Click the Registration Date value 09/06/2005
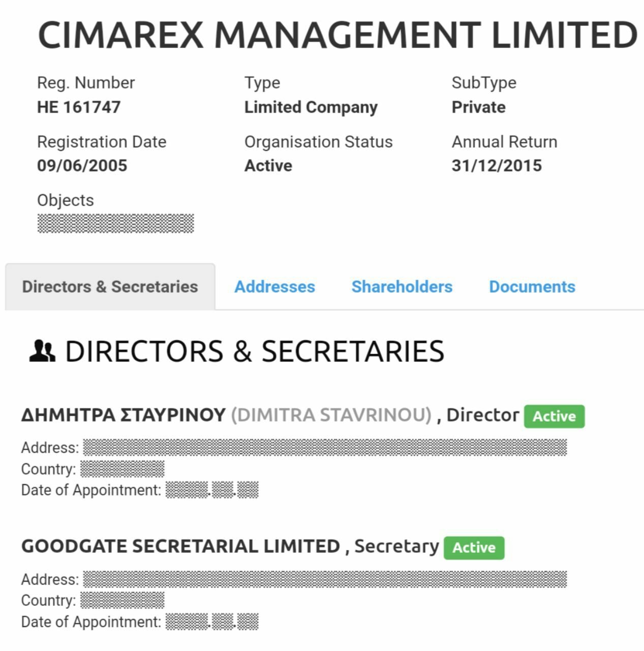 tap(82, 166)
